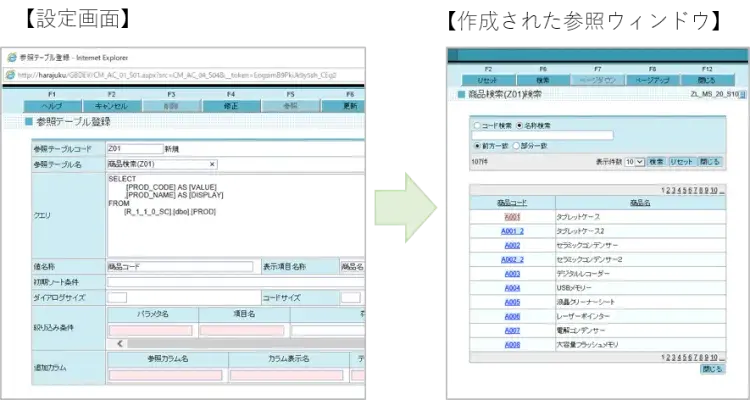Image resolution: width=750 pixels, height=400 pixels.
Task: Open the A004 product code link
Action: click(512, 288)
